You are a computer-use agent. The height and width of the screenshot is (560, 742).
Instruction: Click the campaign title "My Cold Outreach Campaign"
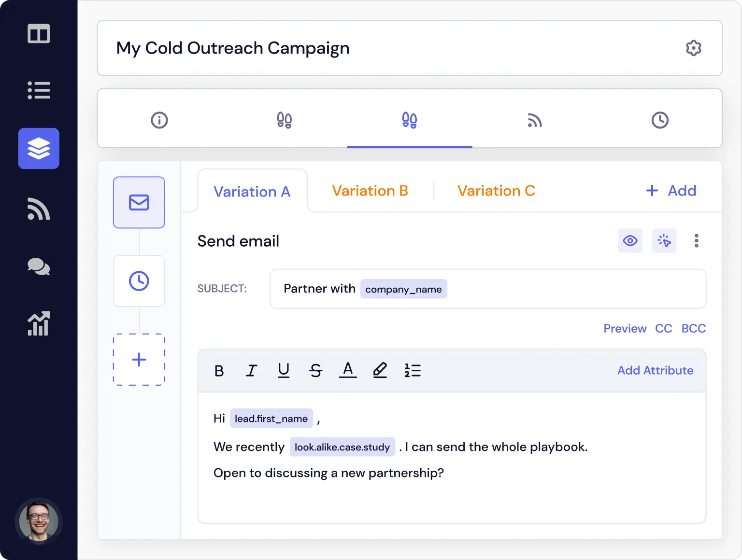[x=233, y=48]
